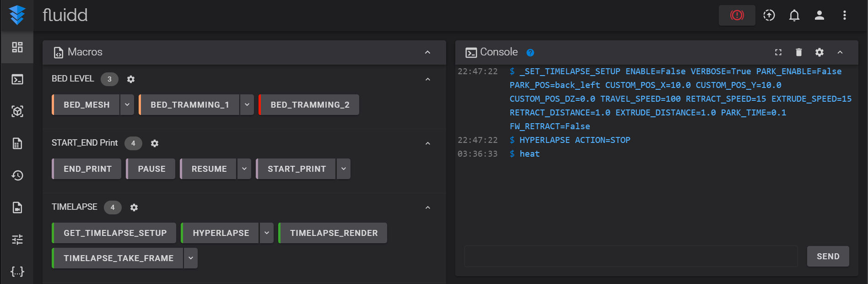Click the Macros card file icon
This screenshot has height=284, width=868.
(x=59, y=53)
